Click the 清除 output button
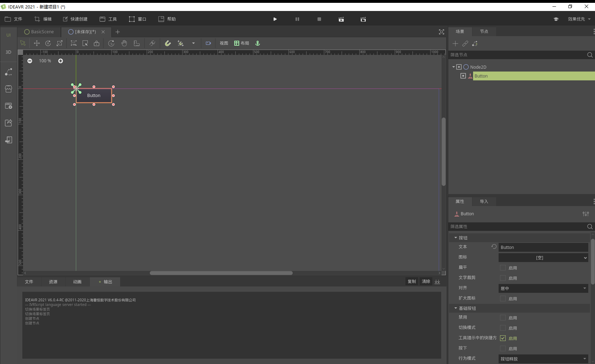This screenshot has width=595, height=364. (426, 281)
